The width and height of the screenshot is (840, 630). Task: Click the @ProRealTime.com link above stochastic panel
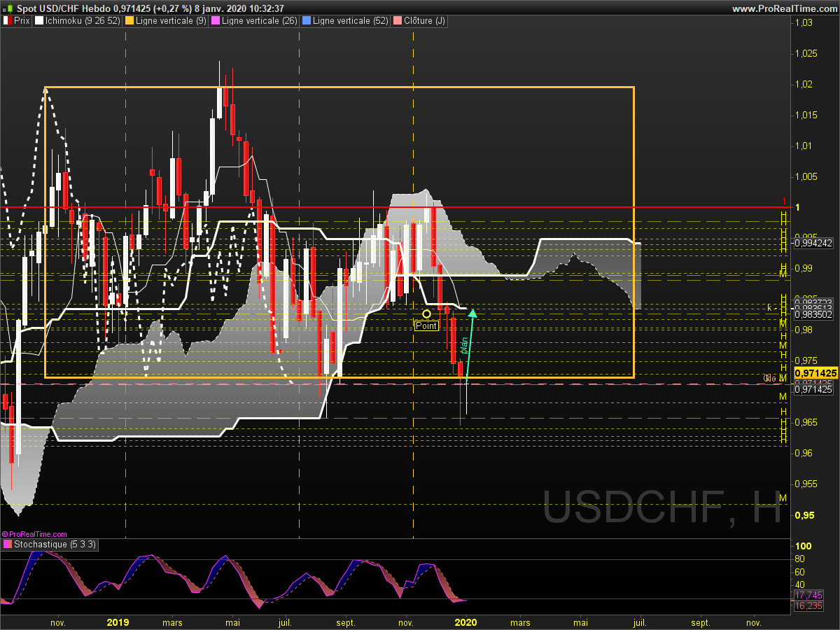pos(34,534)
